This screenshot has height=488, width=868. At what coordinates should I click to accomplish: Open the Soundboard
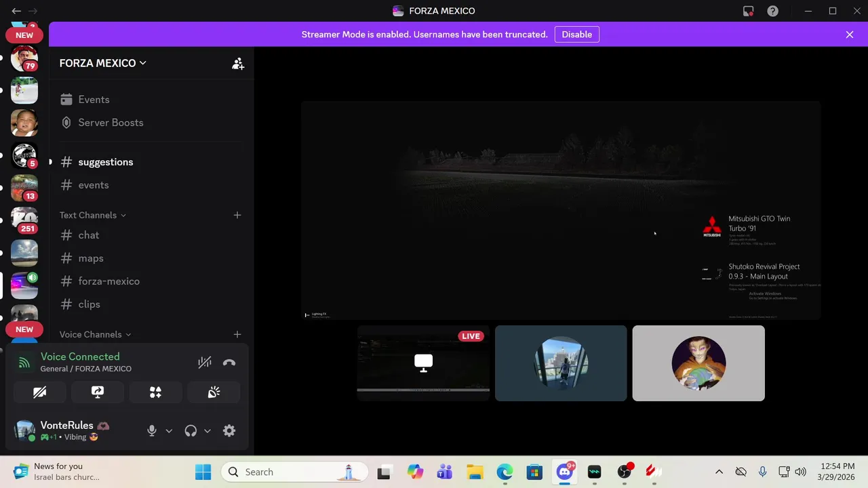tap(214, 392)
